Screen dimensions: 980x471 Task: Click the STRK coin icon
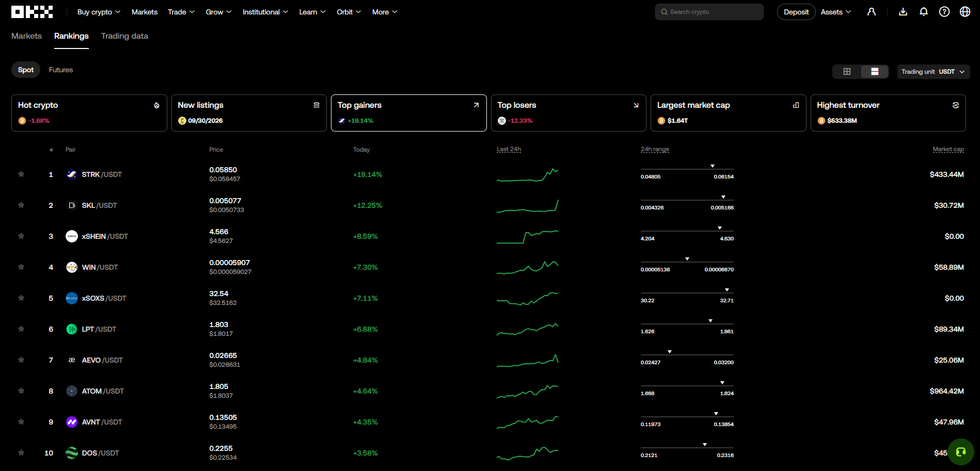72,174
